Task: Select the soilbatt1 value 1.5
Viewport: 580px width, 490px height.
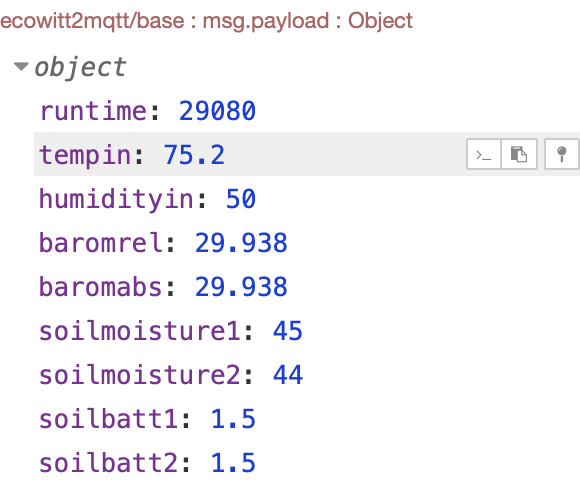Action: click(x=233, y=419)
